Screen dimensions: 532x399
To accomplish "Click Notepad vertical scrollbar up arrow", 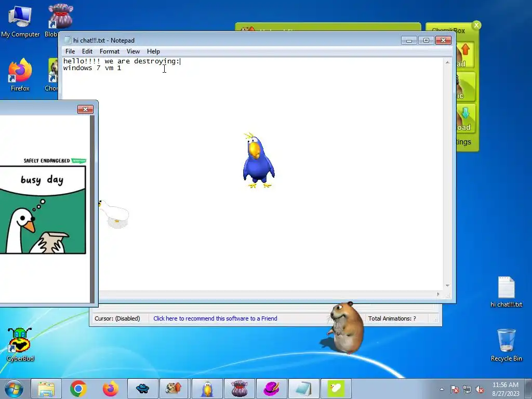I will 447,62.
